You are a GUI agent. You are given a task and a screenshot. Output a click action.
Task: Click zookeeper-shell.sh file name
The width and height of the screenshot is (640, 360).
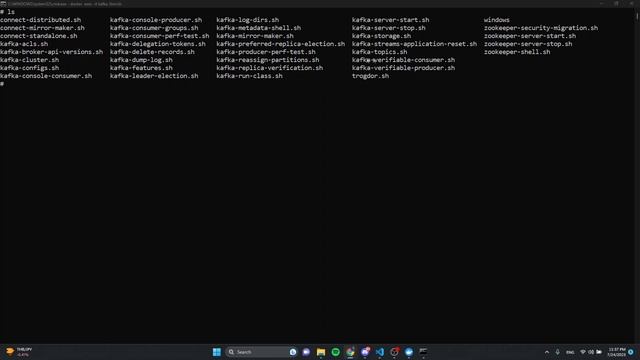[517, 52]
